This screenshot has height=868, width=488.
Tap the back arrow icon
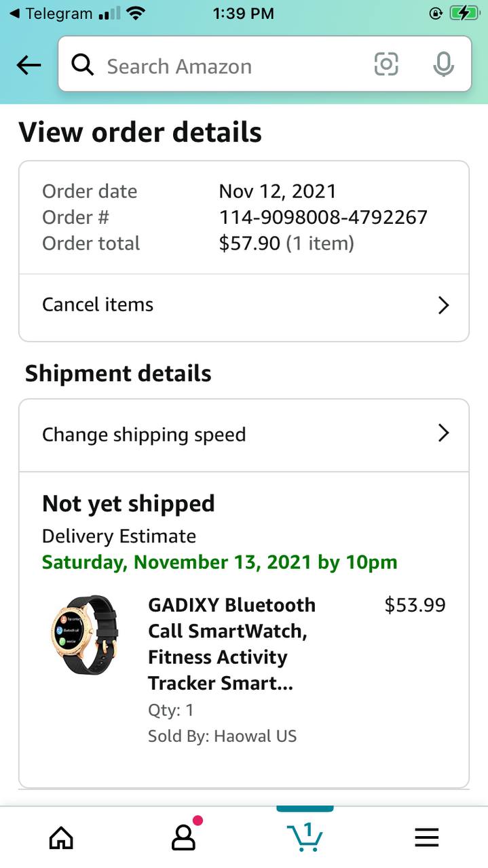coord(29,65)
